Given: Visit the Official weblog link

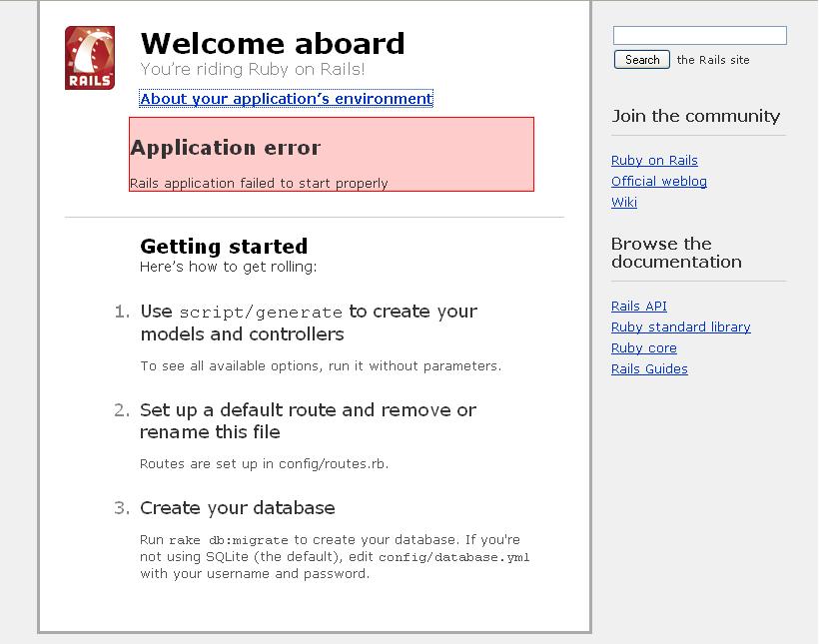Looking at the screenshot, I should [x=659, y=182].
